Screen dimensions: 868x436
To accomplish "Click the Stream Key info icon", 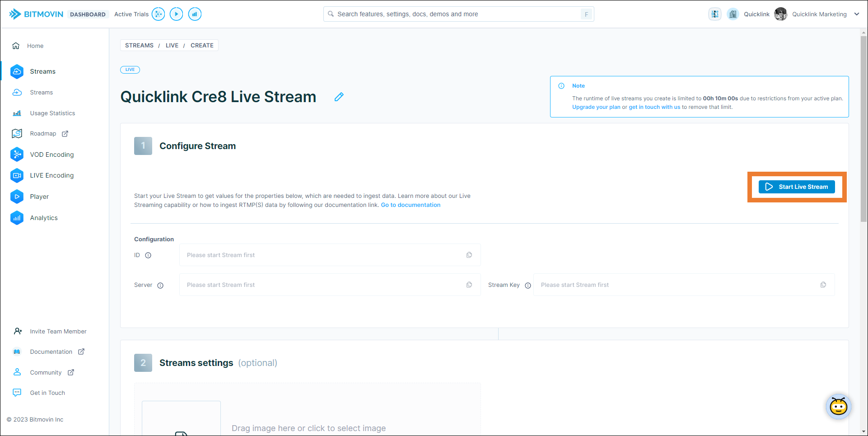I will click(527, 286).
